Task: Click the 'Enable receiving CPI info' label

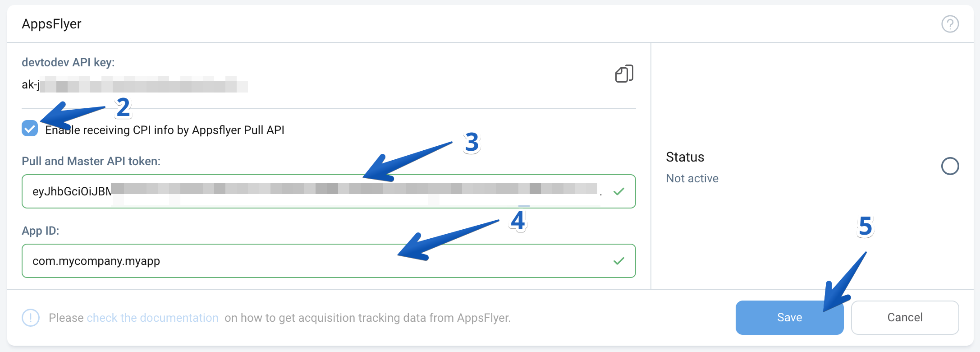Action: point(165,130)
